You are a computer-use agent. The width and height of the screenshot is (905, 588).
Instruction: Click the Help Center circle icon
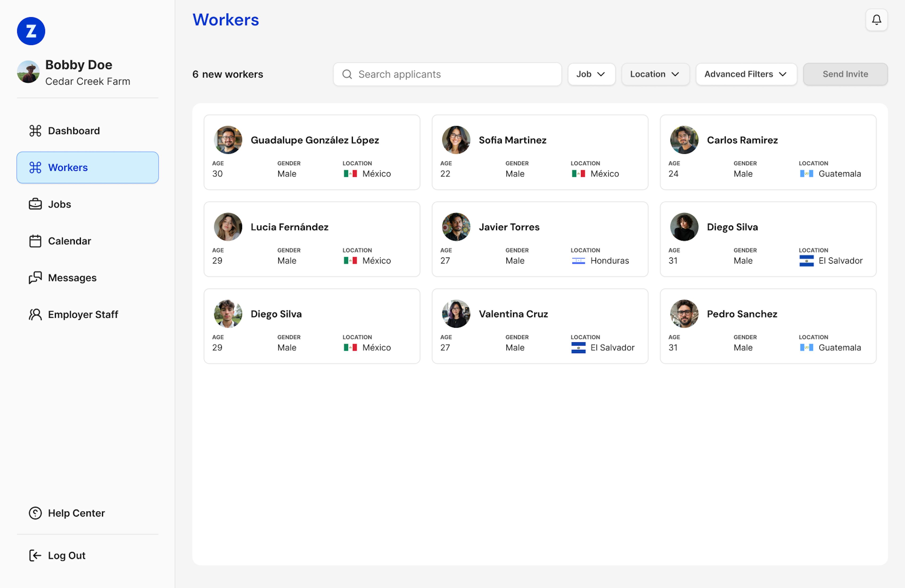[35, 513]
